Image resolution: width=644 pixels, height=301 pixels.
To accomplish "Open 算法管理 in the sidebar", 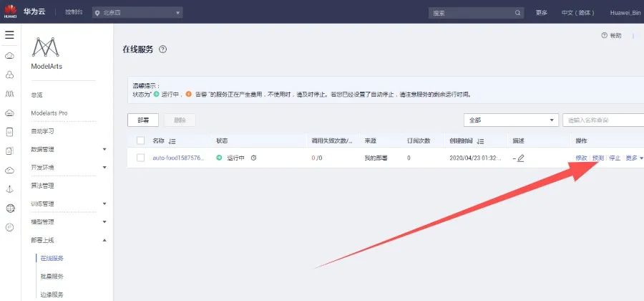I will point(43,186).
